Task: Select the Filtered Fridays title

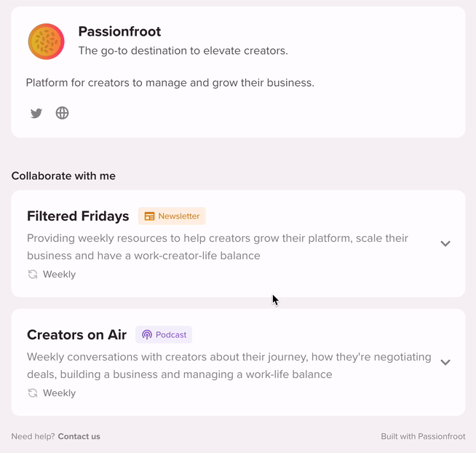Action: coord(78,216)
